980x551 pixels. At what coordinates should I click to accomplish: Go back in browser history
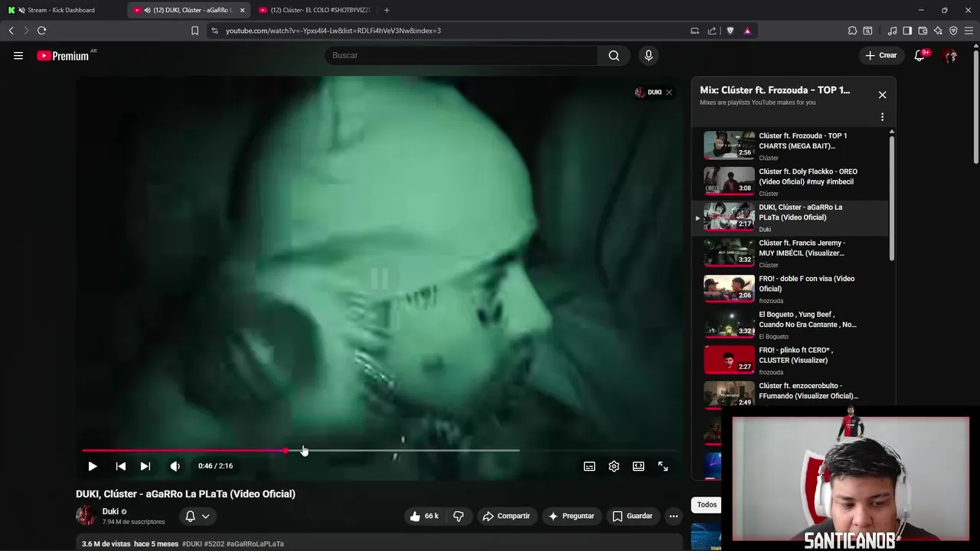pos(11,31)
